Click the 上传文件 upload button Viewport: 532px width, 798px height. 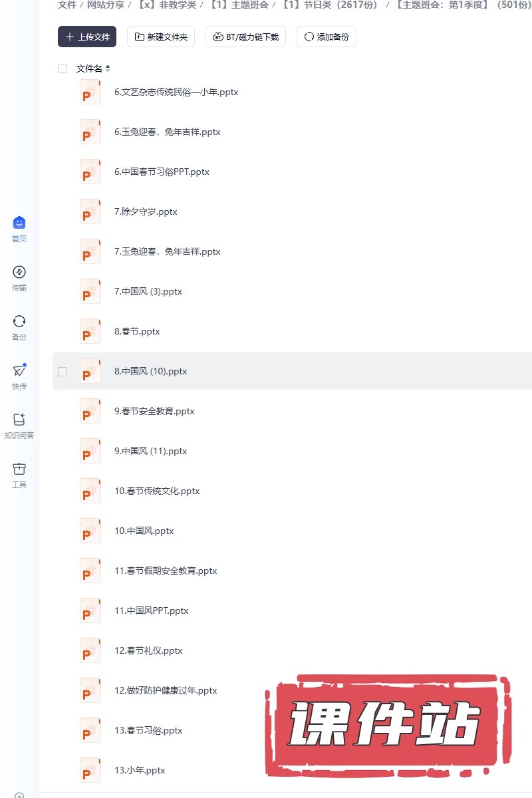(87, 37)
